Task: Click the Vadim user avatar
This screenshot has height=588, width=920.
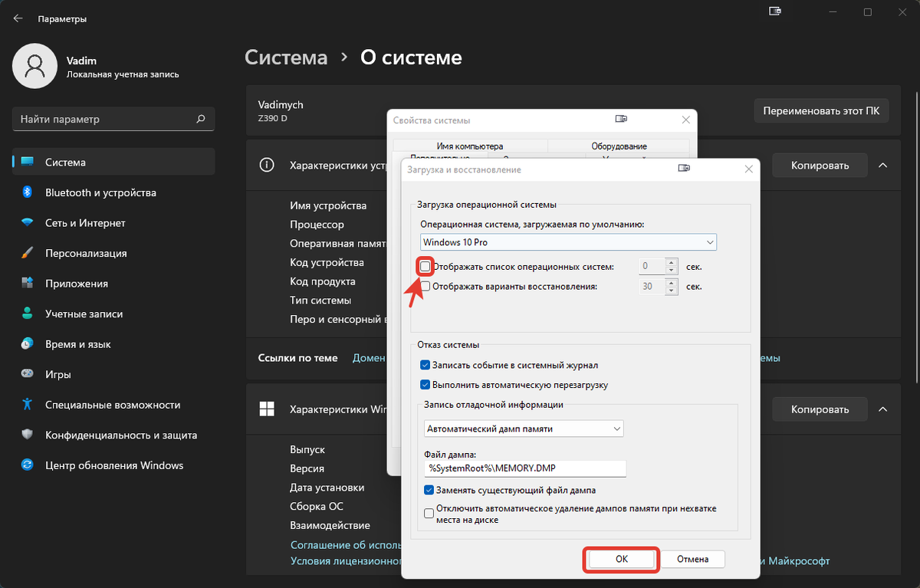Action: pos(34,65)
